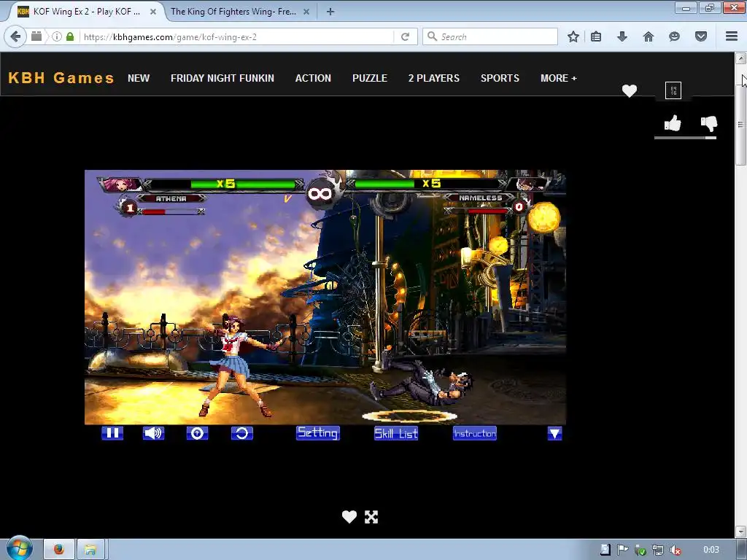747x560 pixels.
Task: Click the page-identity icon left of info icon
Action: tap(36, 36)
